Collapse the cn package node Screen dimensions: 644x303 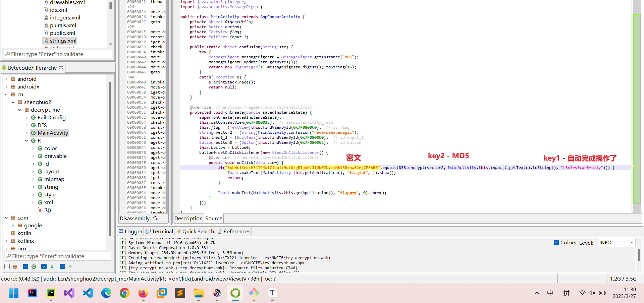(6, 95)
